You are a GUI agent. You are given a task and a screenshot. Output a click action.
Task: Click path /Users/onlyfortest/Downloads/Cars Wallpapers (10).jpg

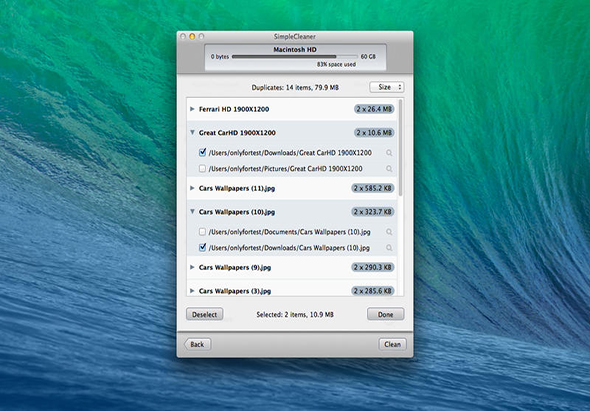pos(289,248)
